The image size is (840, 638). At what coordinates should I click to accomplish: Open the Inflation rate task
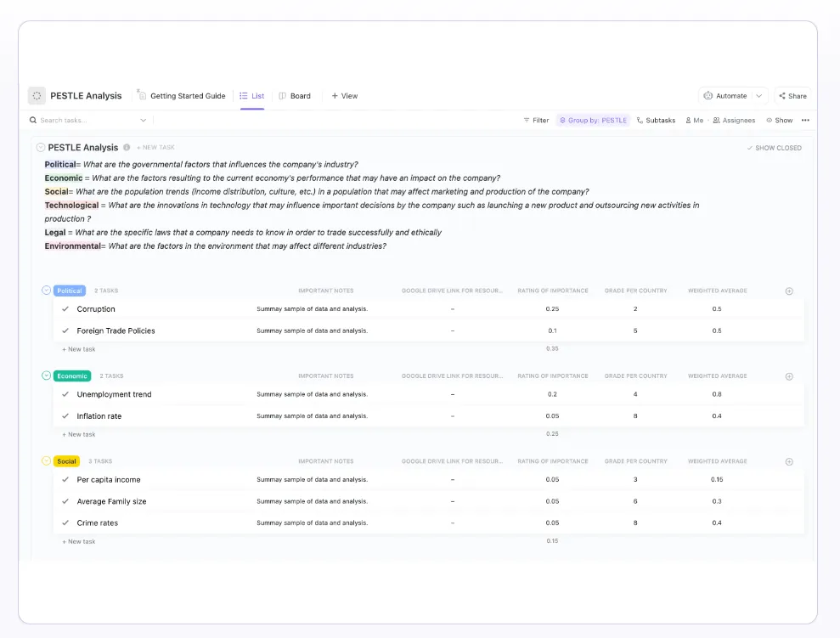(99, 415)
